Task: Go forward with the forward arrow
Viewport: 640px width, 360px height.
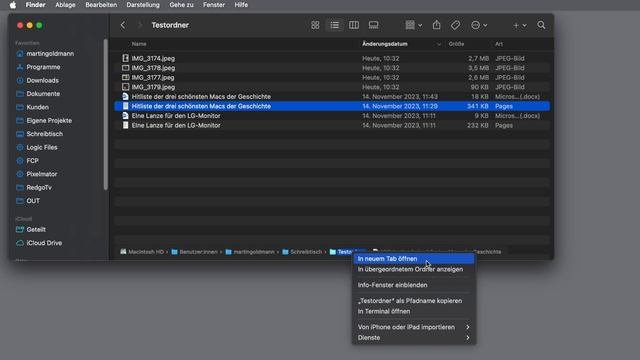Action: 140,25
